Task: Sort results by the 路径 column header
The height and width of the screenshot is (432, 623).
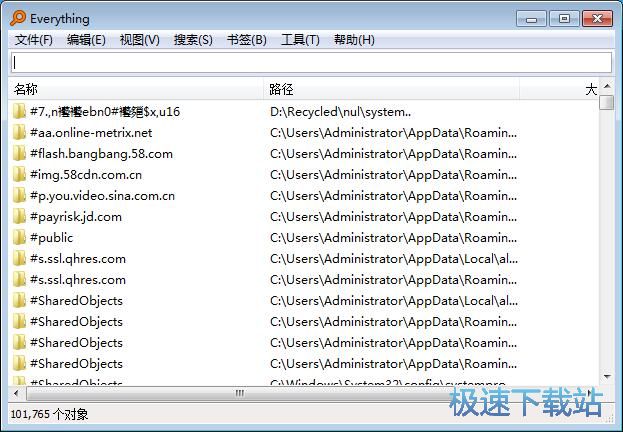Action: (392, 89)
